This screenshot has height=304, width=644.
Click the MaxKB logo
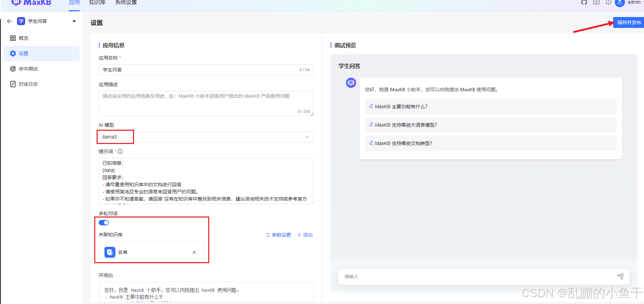point(31,2)
